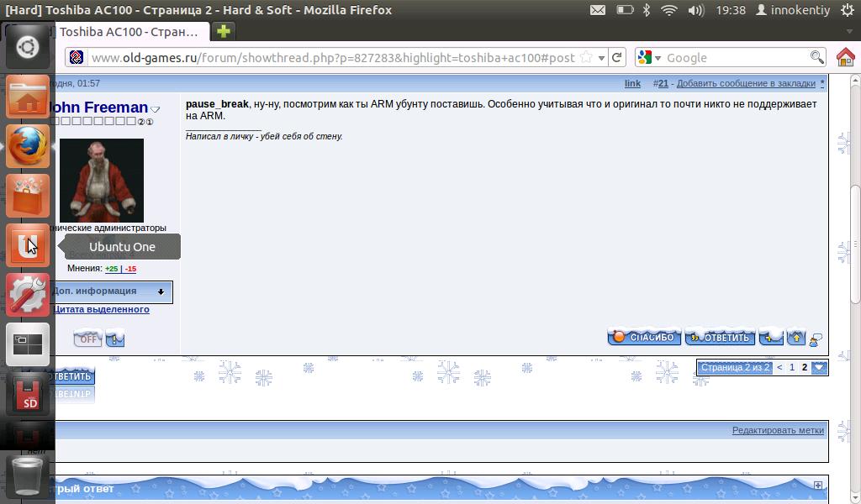Open a new tab with the plus button
The width and height of the screenshot is (861, 504).
pyautogui.click(x=224, y=31)
